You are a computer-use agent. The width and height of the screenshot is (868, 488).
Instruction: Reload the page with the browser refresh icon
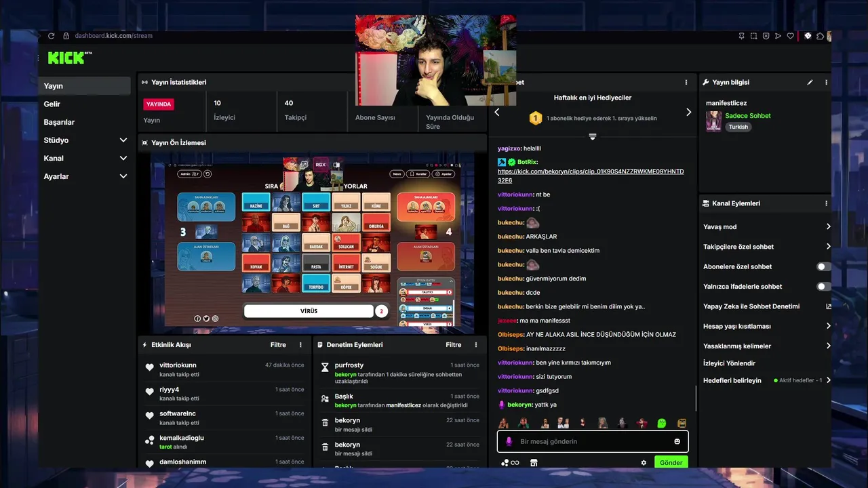click(x=51, y=36)
